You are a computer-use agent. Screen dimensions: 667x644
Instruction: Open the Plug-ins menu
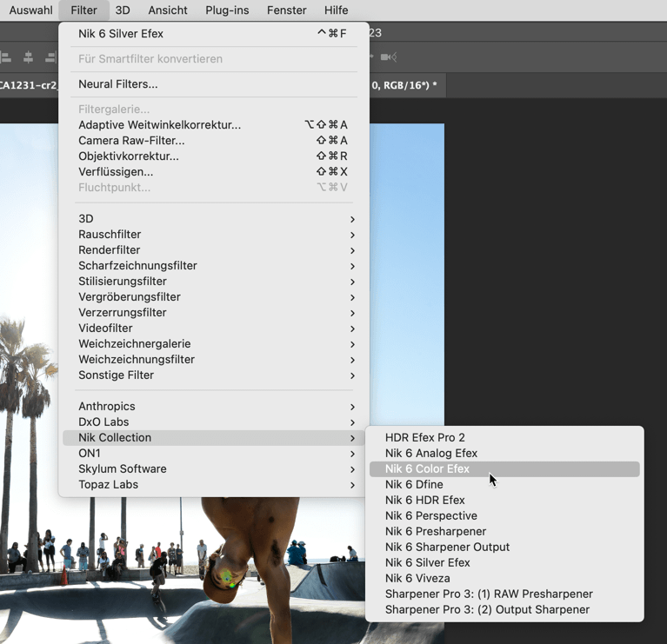(227, 10)
